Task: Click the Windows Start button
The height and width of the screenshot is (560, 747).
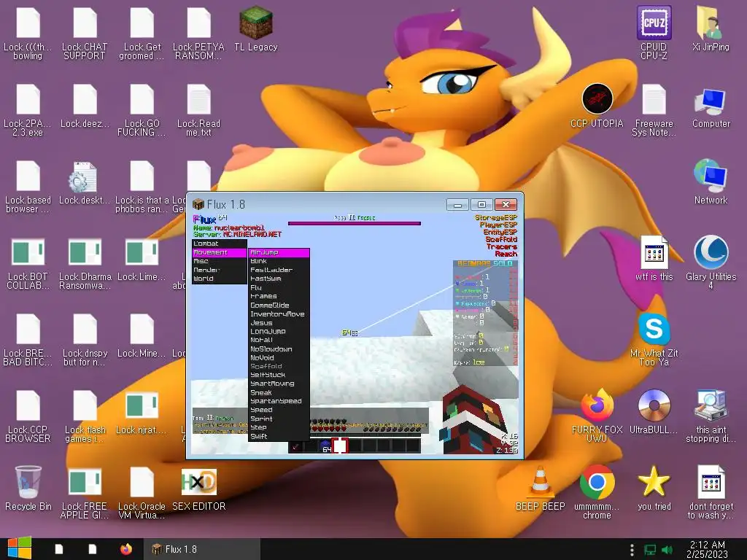Action: (x=20, y=549)
